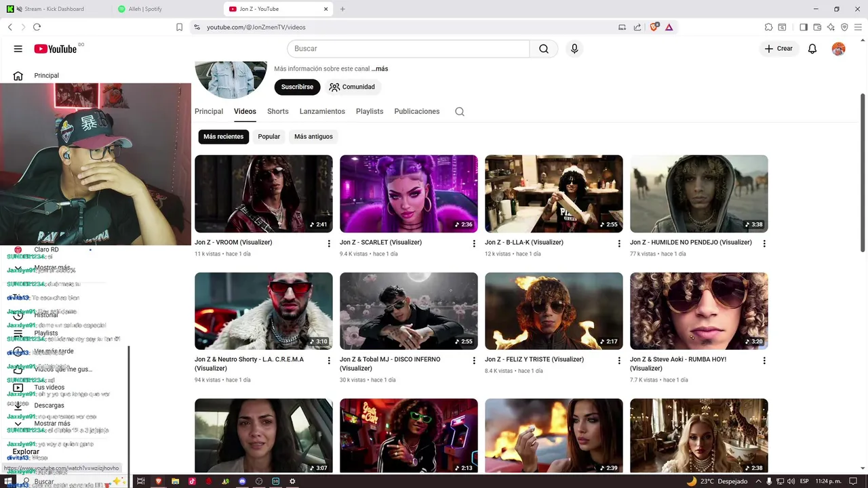Toggle the browser sidebar panel

click(804, 27)
